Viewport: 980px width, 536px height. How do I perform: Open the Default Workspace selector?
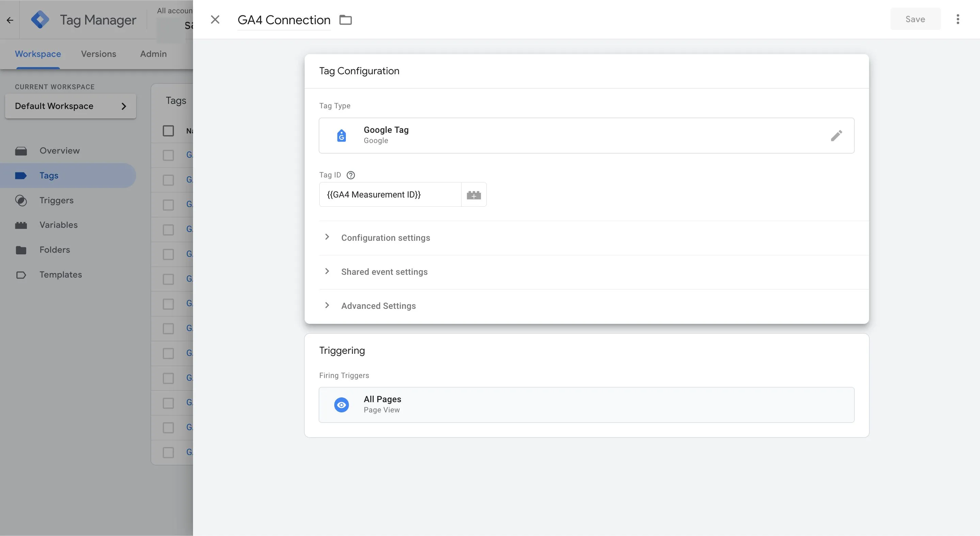pos(70,106)
